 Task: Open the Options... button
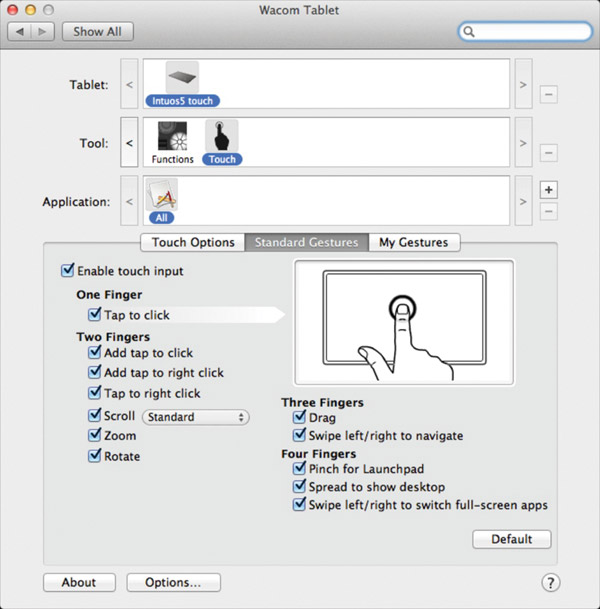173,582
